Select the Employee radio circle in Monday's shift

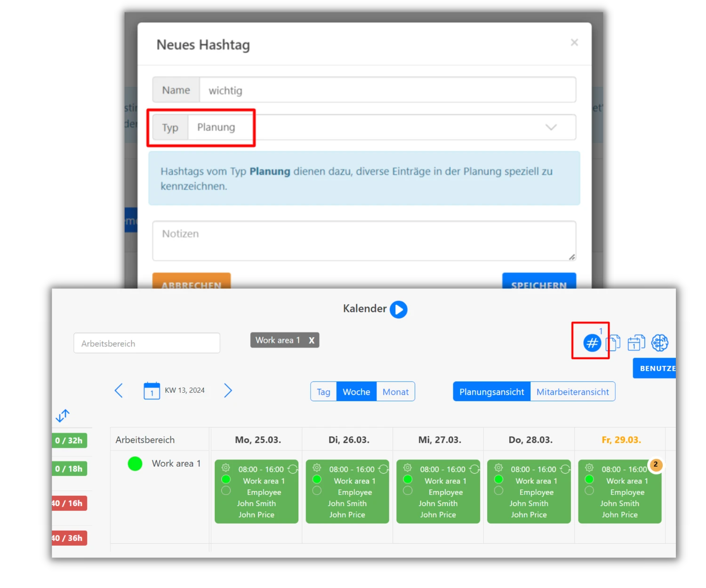226,491
